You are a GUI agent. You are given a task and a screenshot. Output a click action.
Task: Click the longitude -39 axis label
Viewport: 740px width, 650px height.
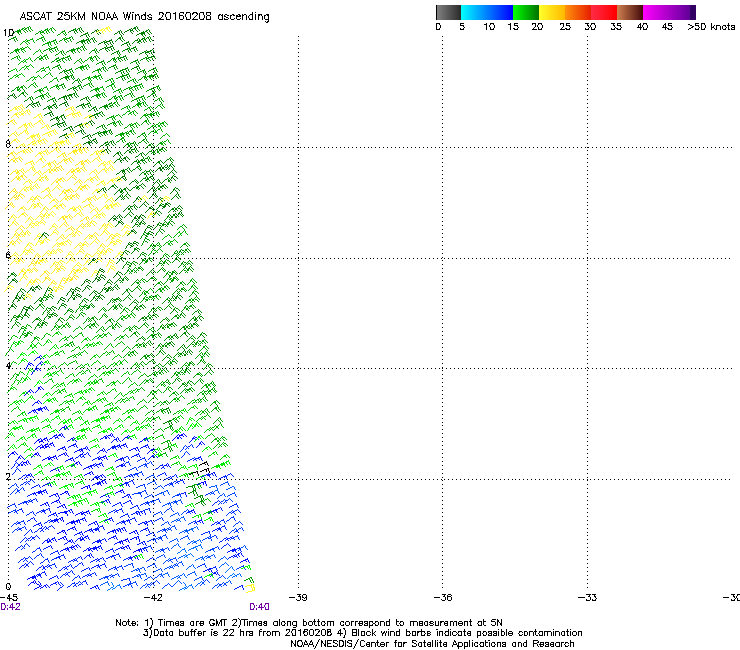(x=298, y=598)
